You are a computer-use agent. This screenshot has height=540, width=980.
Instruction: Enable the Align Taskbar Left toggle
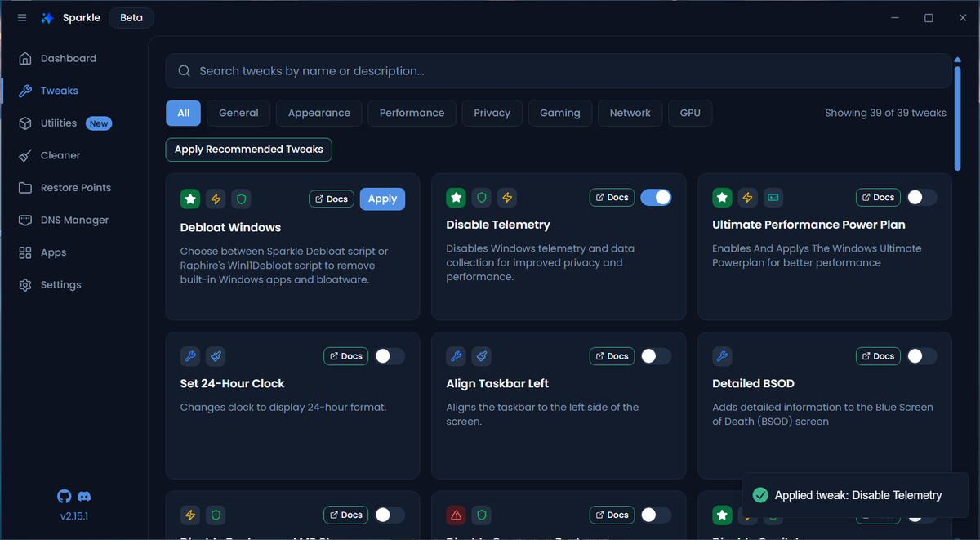pos(656,356)
